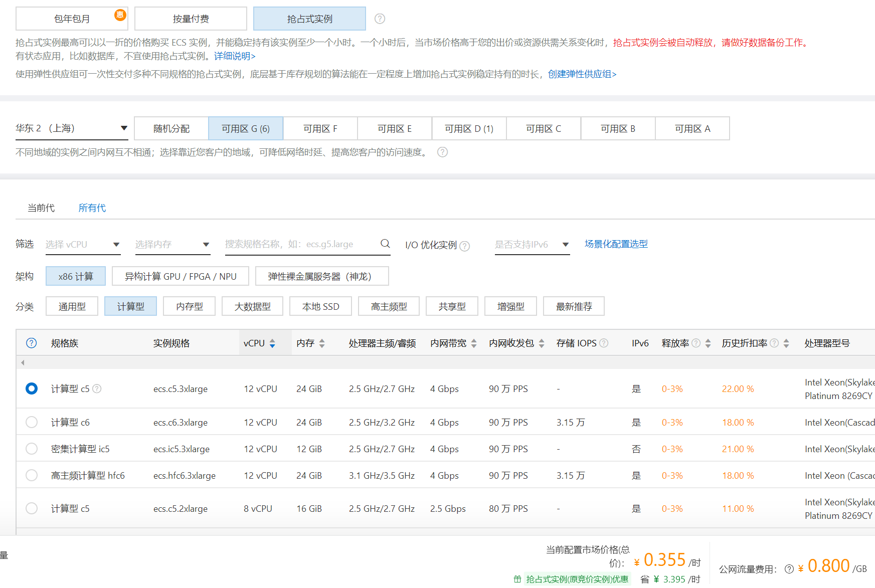
Task: Click the blue help icon in table header
Action: coord(31,343)
